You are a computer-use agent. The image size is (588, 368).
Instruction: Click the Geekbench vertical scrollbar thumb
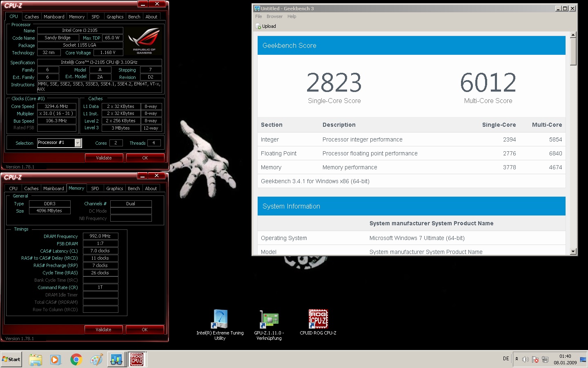point(573,52)
